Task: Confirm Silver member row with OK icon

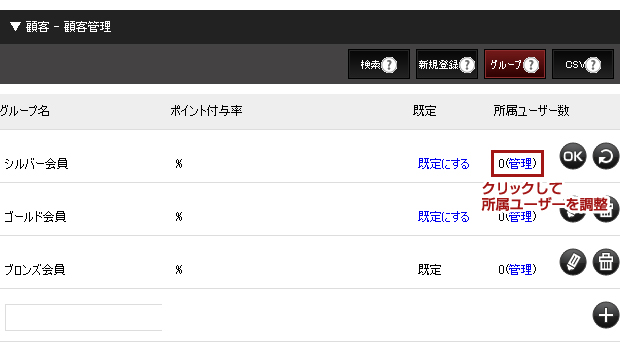Action: (573, 156)
